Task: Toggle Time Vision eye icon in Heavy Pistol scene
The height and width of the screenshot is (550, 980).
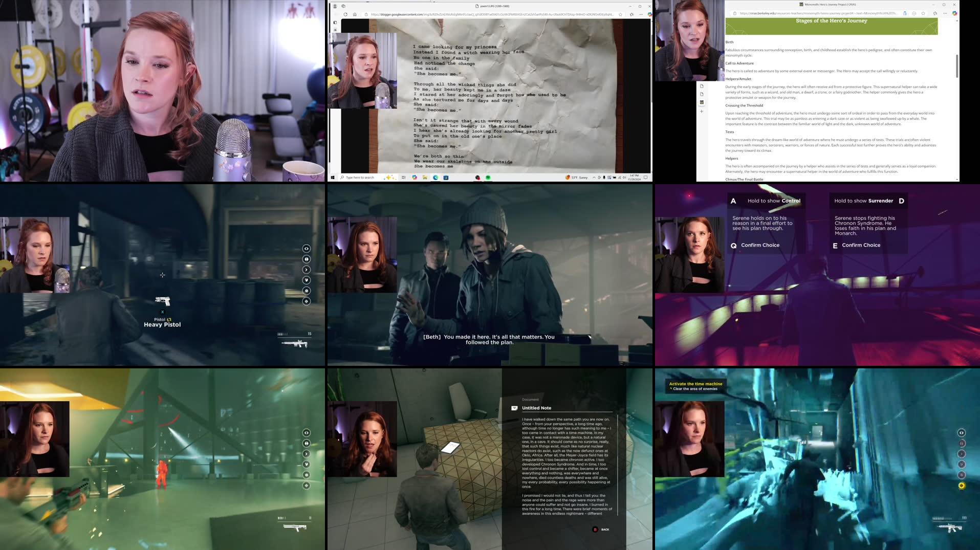Action: click(x=307, y=249)
